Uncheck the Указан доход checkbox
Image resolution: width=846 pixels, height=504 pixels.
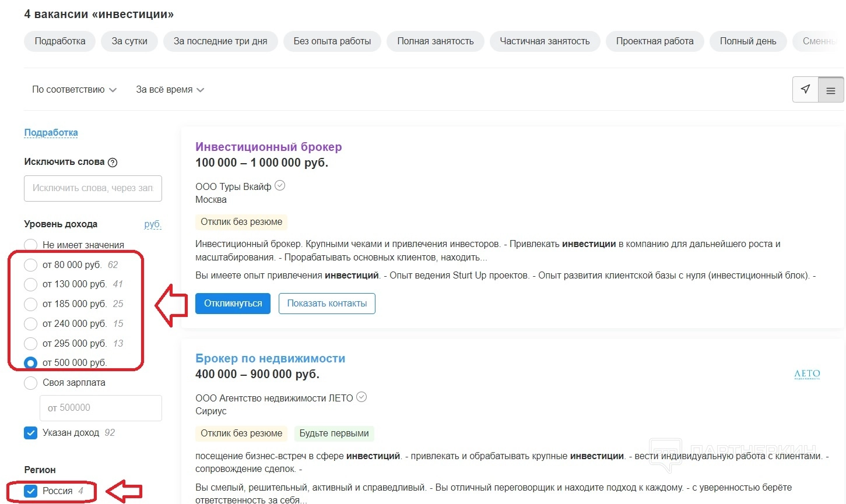point(30,433)
